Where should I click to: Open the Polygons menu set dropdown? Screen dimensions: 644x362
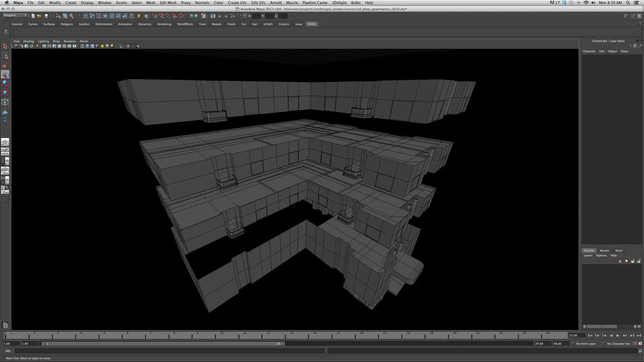coord(15,15)
